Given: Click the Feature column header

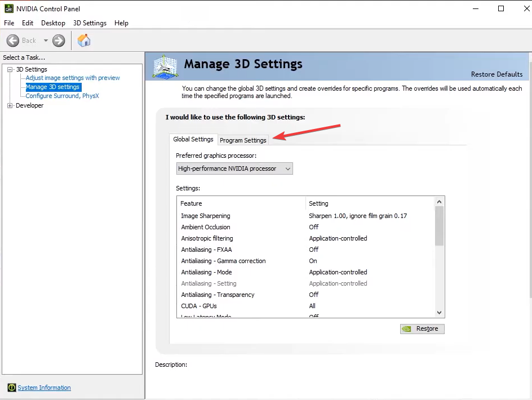Looking at the screenshot, I should (x=241, y=203).
